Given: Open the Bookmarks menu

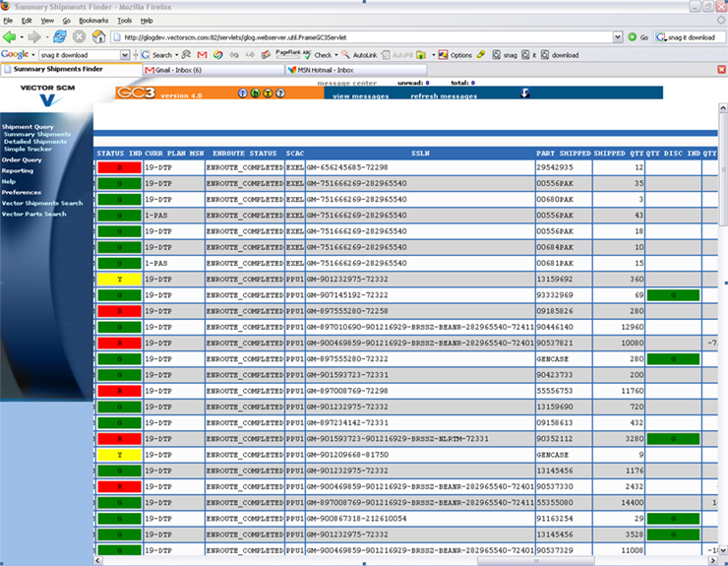Looking at the screenshot, I should pyautogui.click(x=93, y=21).
